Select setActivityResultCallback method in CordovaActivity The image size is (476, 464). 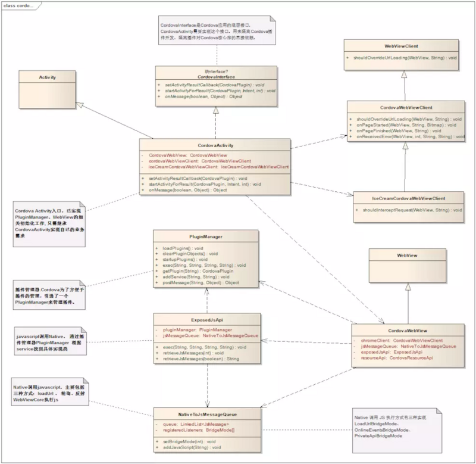tap(198, 178)
